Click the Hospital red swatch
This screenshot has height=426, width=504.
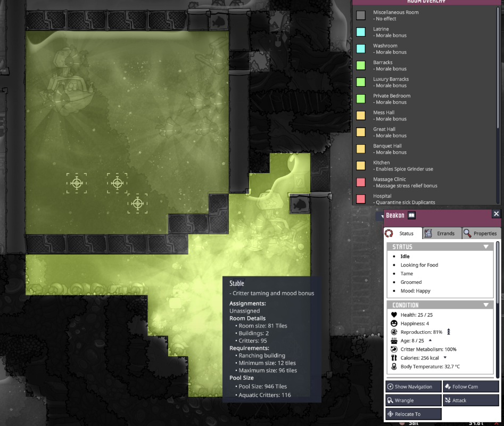coord(361,199)
